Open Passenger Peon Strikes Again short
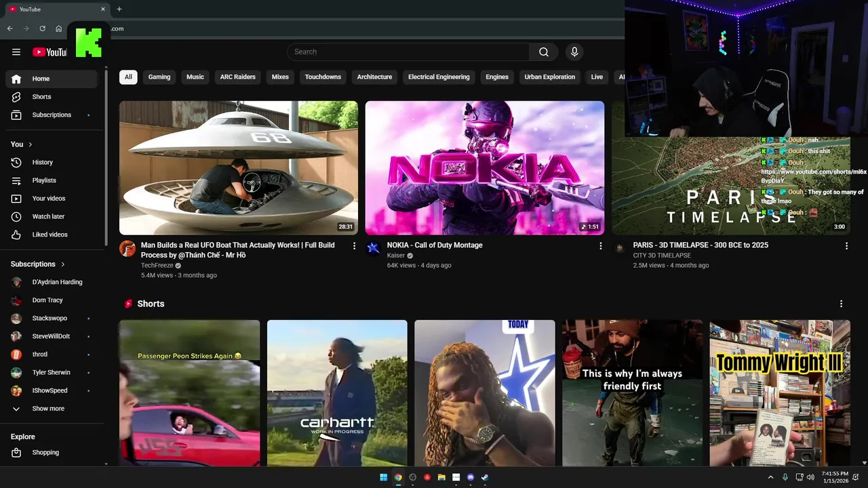Screen dimensions: 868x488 pos(190,393)
